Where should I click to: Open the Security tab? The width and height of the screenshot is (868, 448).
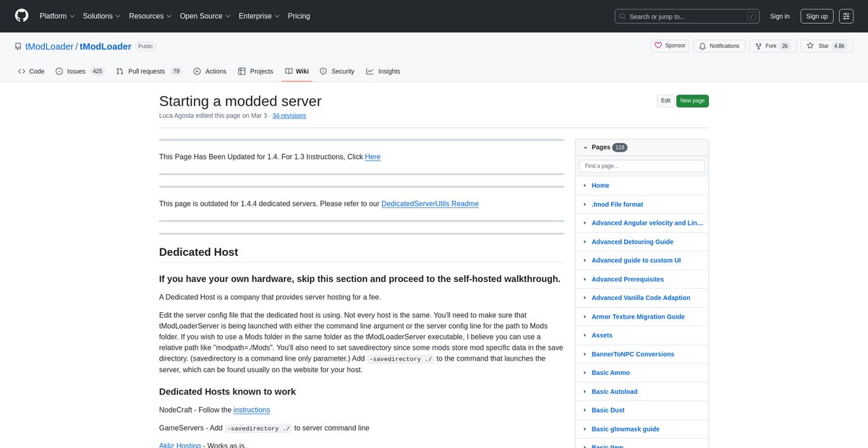(x=337, y=72)
